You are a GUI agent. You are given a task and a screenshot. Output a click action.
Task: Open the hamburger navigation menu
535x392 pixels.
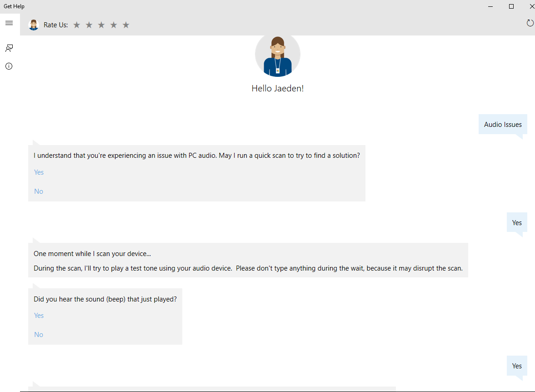pyautogui.click(x=9, y=23)
